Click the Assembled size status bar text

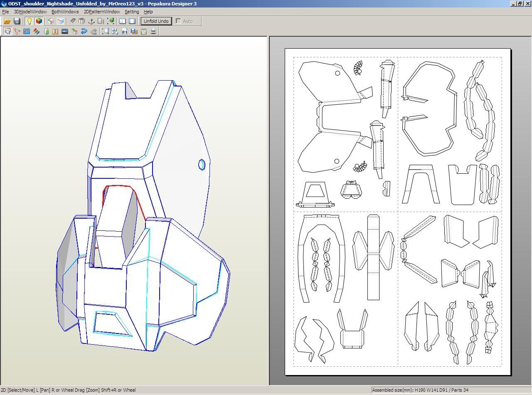click(x=420, y=390)
